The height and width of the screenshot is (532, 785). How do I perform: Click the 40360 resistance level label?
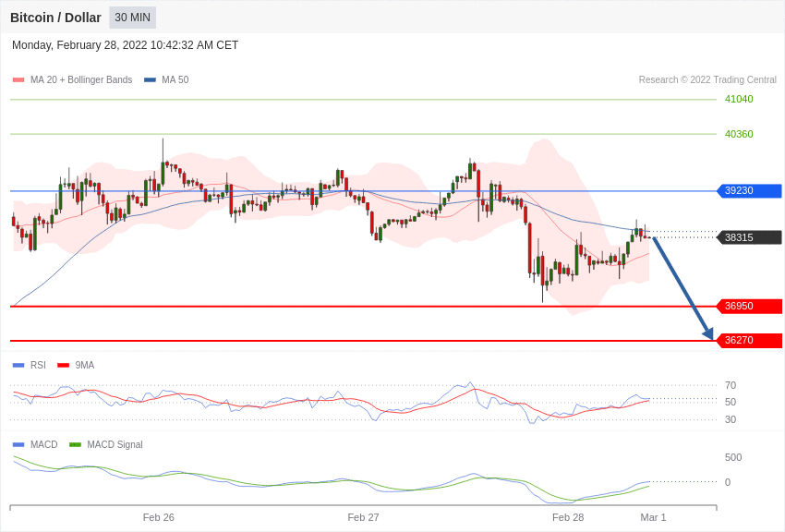click(739, 135)
